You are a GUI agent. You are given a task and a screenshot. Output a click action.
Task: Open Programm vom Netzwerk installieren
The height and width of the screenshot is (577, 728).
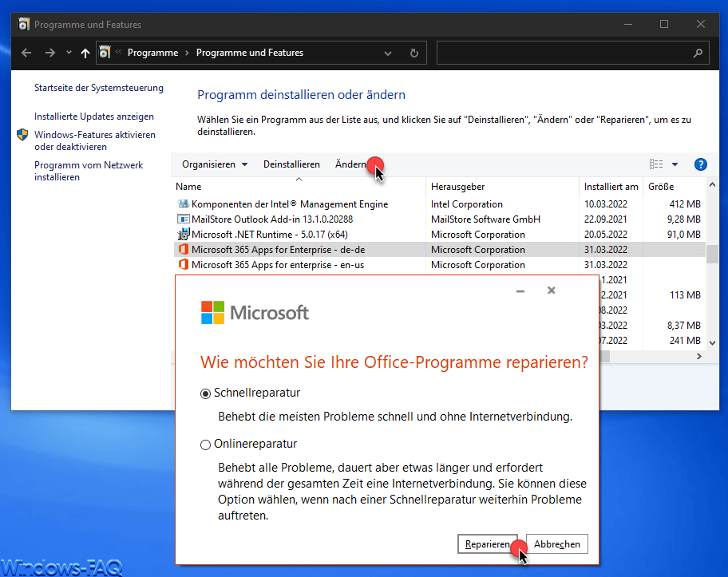pyautogui.click(x=89, y=171)
